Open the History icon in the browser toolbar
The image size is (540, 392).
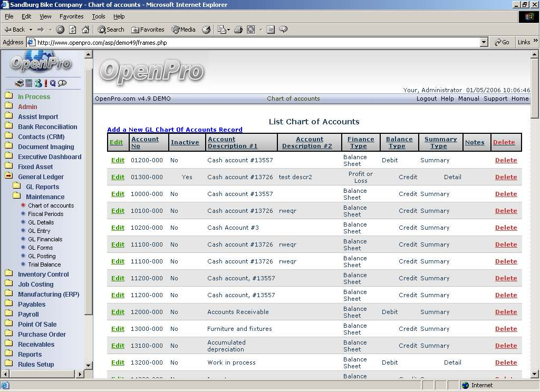206,30
